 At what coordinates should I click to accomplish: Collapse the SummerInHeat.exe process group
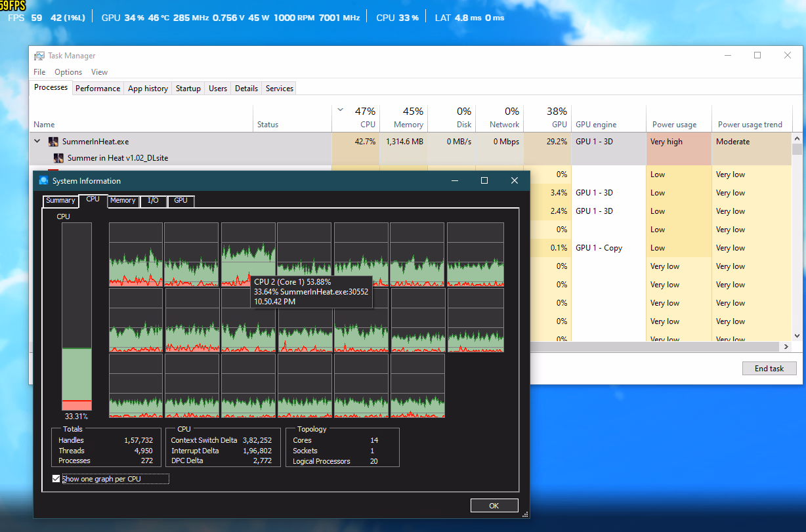point(37,142)
